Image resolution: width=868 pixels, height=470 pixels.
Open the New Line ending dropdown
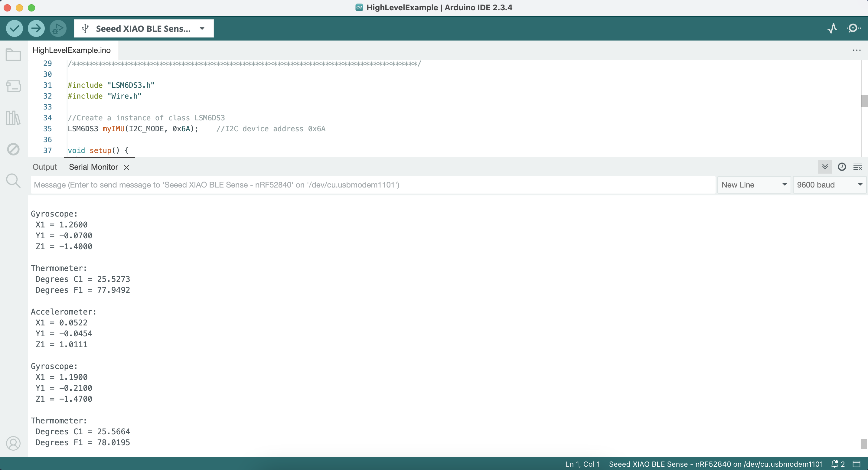pos(754,184)
